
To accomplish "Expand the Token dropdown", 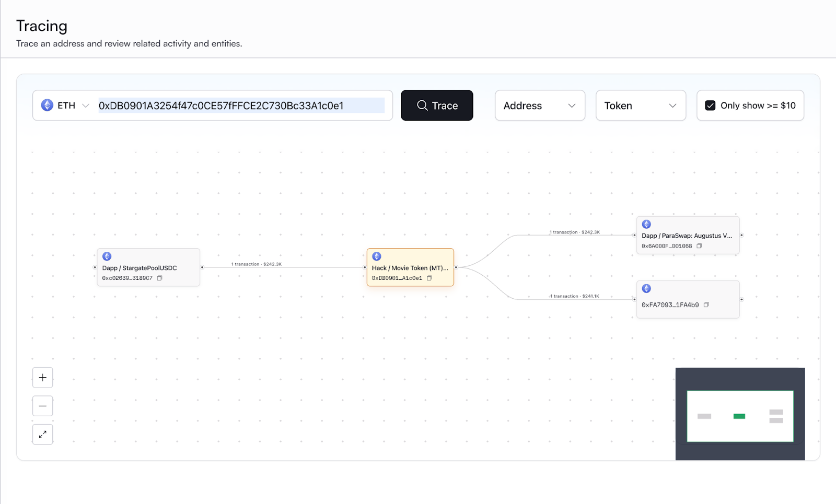I will tap(640, 106).
